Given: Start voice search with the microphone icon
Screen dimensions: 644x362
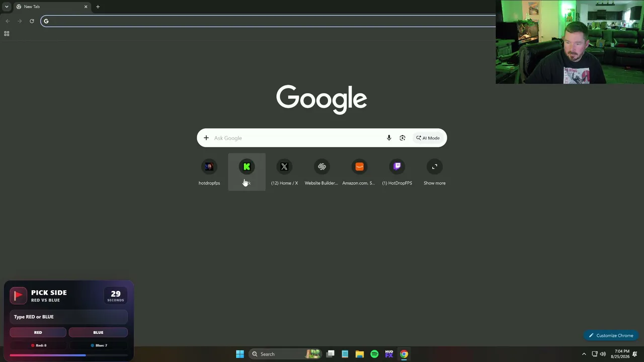Looking at the screenshot, I should 389,138.
